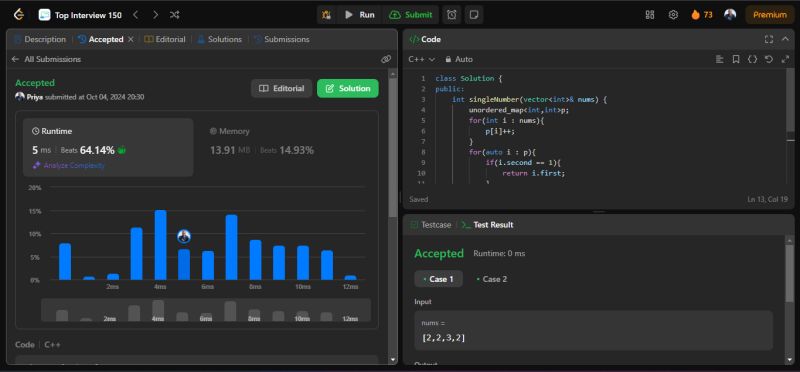Image resolution: width=800 pixels, height=372 pixels.
Task: Click the LeetCode logo icon
Action: point(19,15)
